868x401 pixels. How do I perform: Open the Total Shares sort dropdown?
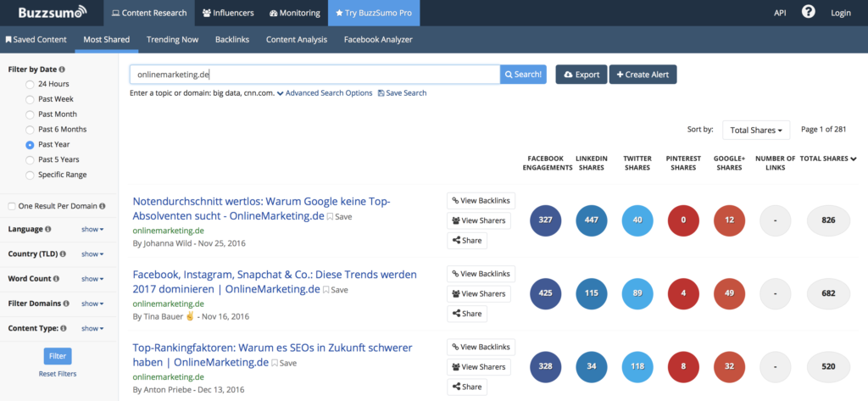click(756, 131)
